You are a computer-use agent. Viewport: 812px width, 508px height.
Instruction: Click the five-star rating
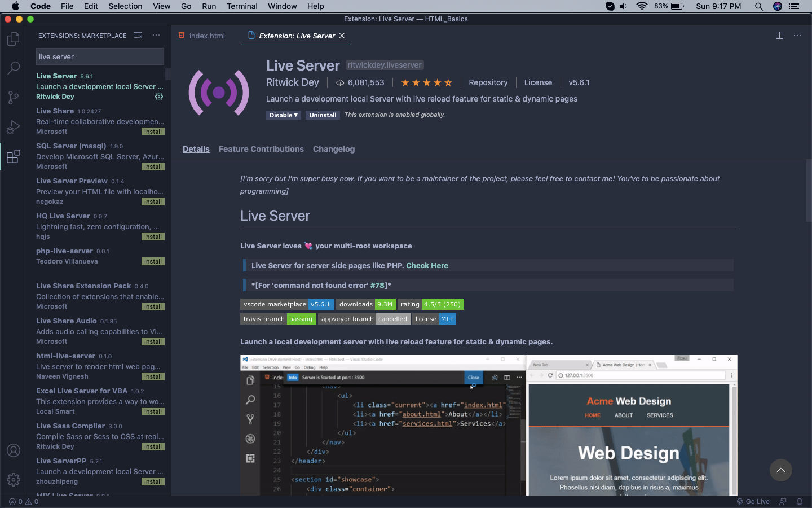point(426,82)
